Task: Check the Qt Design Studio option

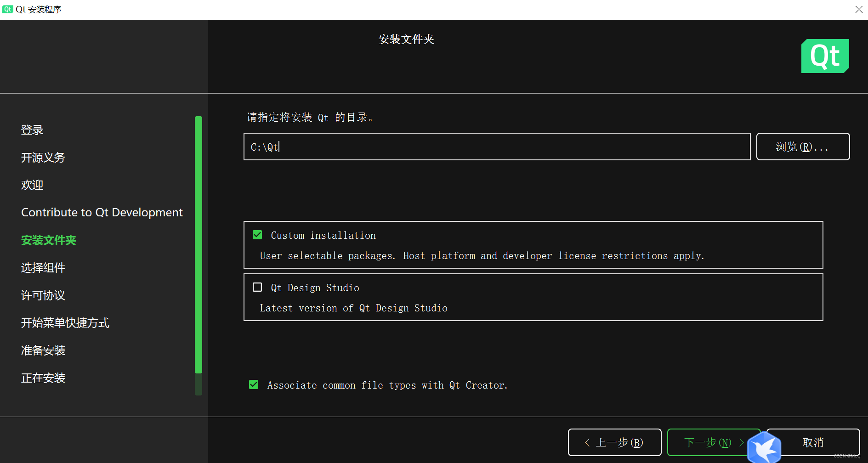Action: [x=257, y=288]
